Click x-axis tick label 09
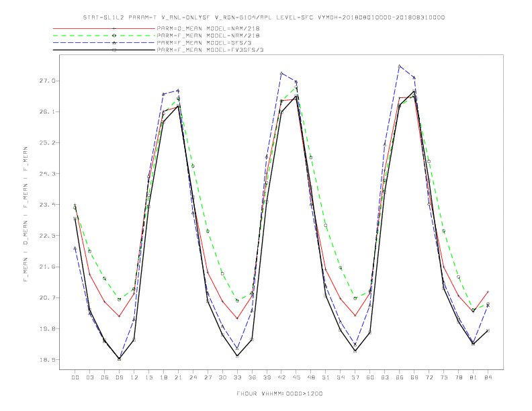This screenshot has height=411, width=532. [x=119, y=377]
